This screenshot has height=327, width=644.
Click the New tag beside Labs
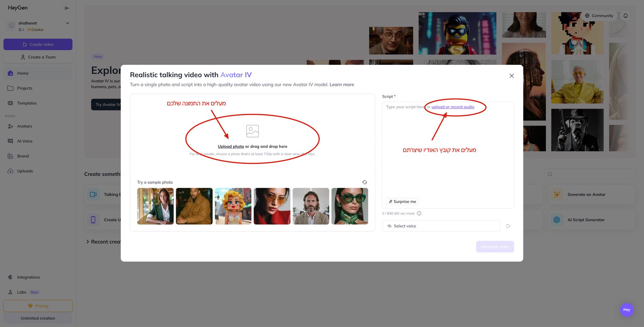34,292
